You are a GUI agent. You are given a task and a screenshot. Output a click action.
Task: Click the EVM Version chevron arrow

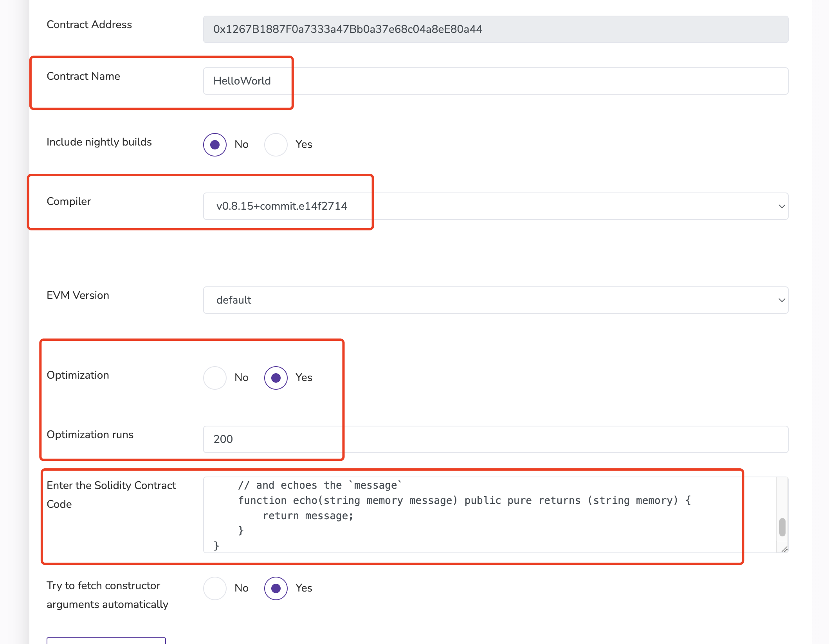click(x=782, y=300)
